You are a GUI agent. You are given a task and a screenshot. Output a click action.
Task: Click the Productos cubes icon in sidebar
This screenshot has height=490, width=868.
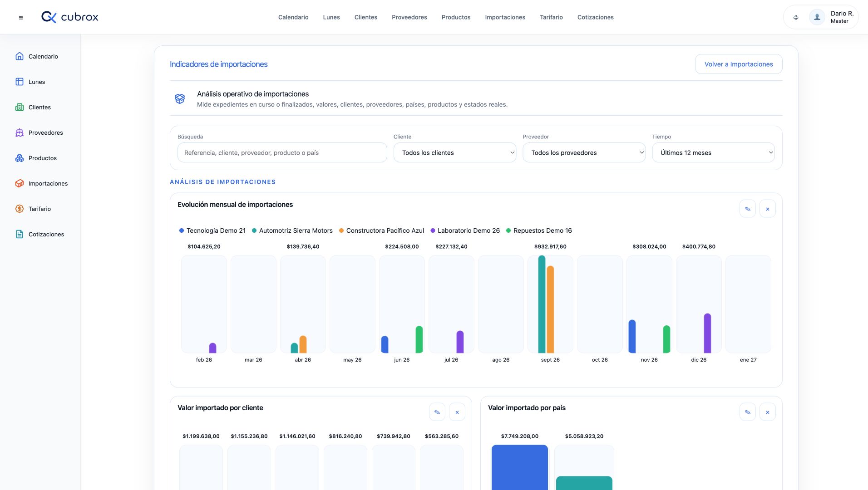tap(20, 158)
